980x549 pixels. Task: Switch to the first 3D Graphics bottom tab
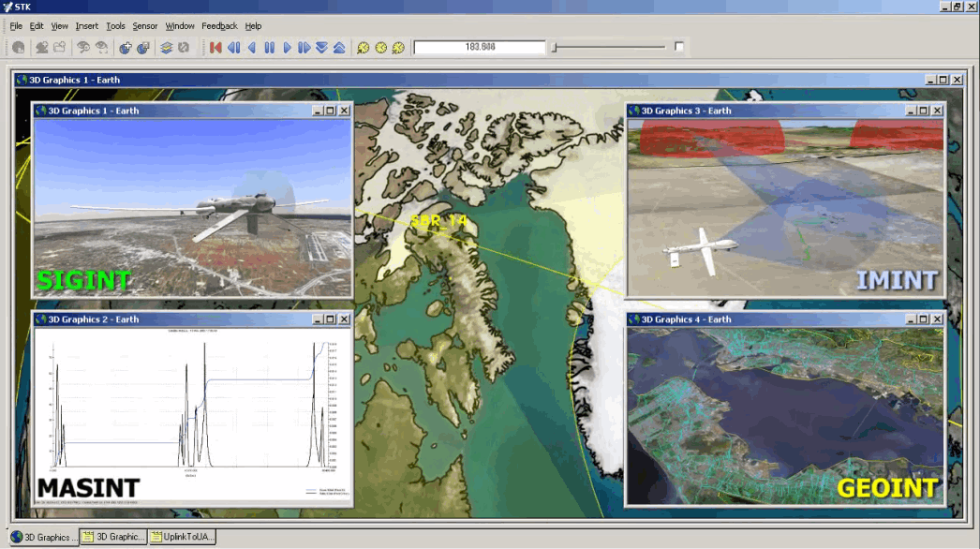44,537
